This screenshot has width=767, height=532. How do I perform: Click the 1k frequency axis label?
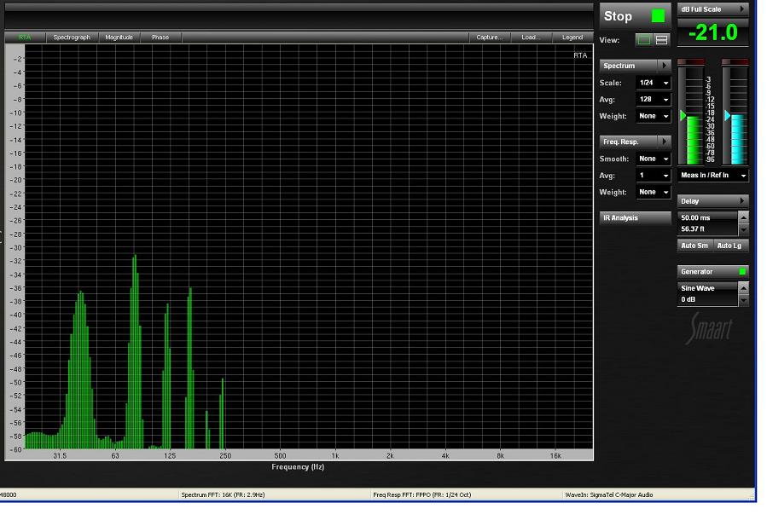click(x=335, y=456)
